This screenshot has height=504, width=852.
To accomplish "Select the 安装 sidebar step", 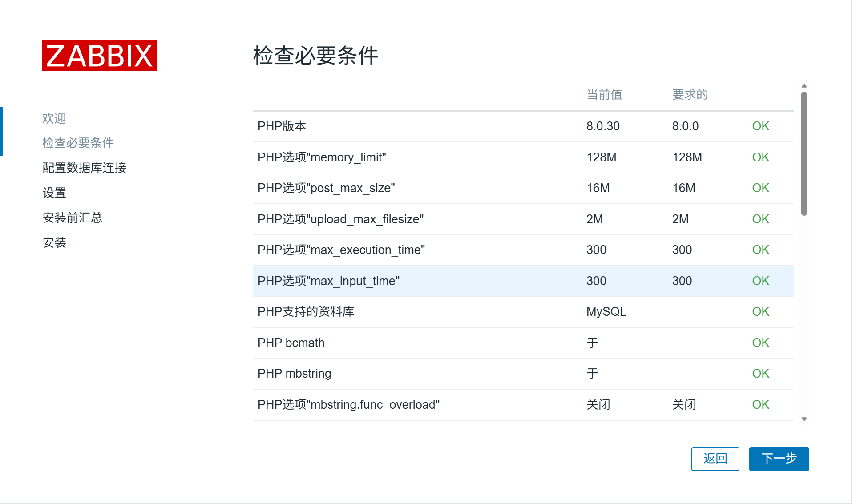I will pyautogui.click(x=54, y=242).
